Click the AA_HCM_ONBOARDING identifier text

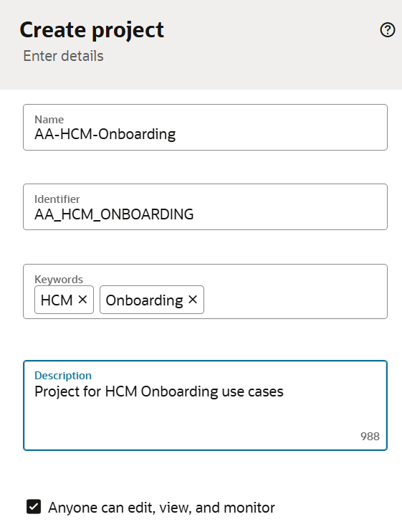click(x=114, y=214)
